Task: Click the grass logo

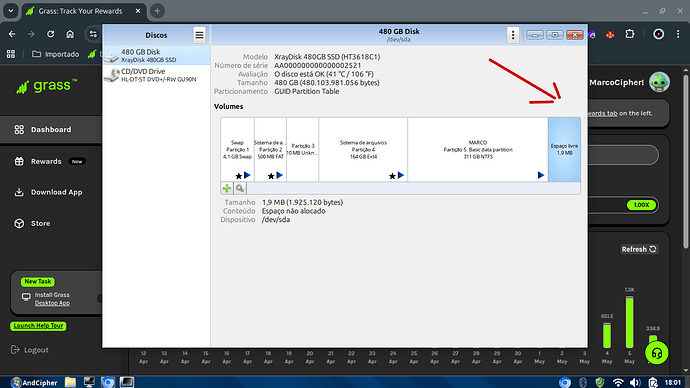Action: (x=47, y=86)
